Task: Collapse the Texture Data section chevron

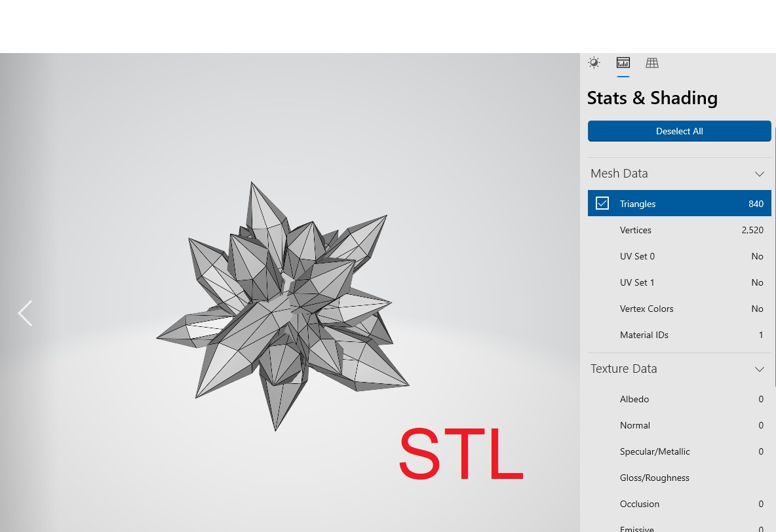Action: coord(759,369)
